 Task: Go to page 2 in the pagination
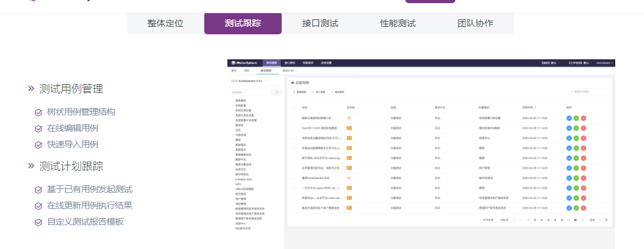coord(535,220)
